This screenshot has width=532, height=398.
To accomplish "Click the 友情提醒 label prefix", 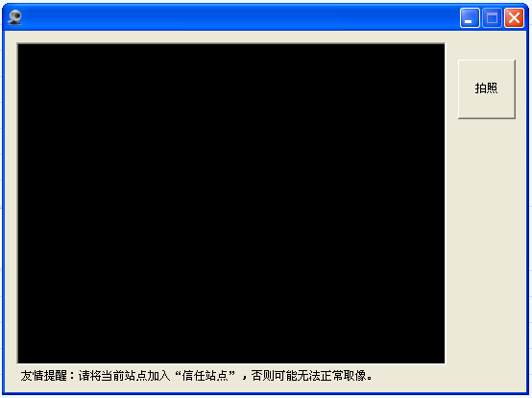I will (x=43, y=376).
